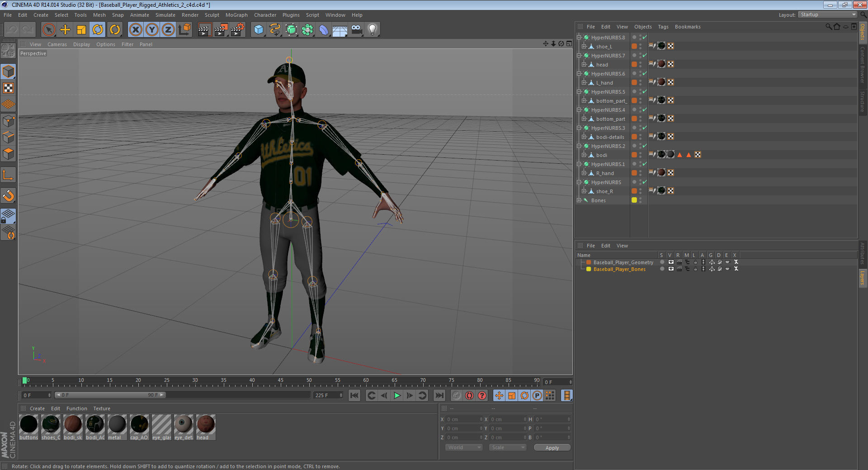Toggle visibility dots of Bones object
Screen dimensions: 868x470
[x=641, y=200]
